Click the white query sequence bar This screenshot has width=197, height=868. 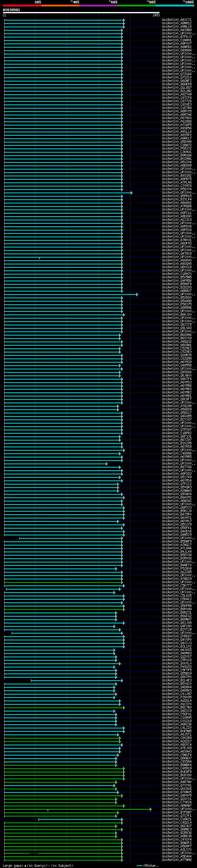pos(81,13)
